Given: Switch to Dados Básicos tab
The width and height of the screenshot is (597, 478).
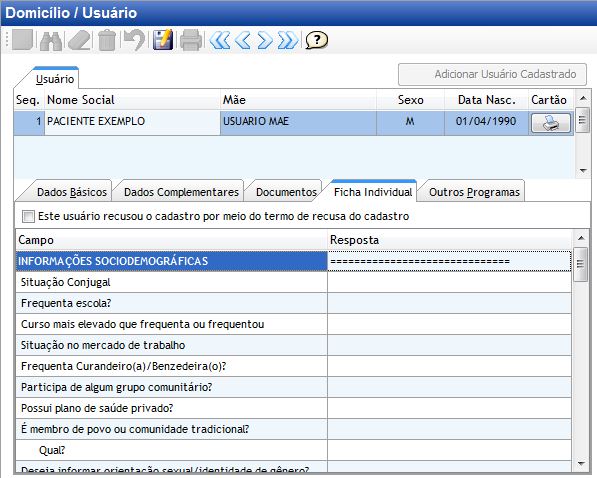Looking at the screenshot, I should pos(72,192).
